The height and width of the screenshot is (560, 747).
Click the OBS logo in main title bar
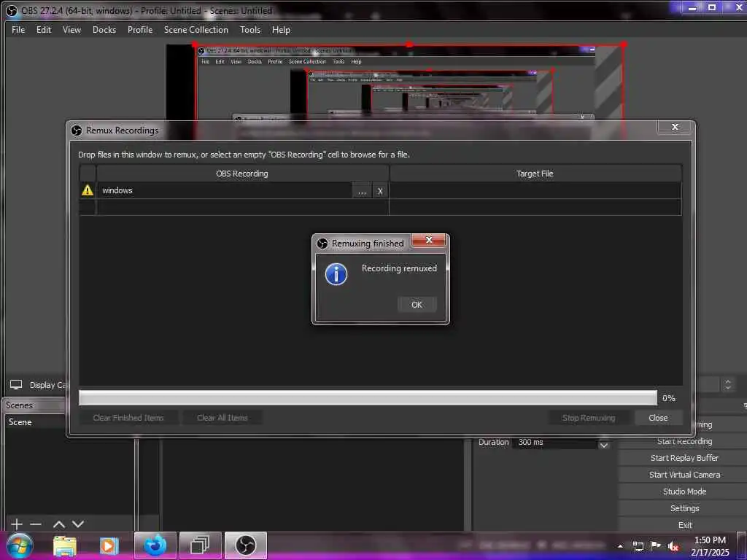[12, 10]
